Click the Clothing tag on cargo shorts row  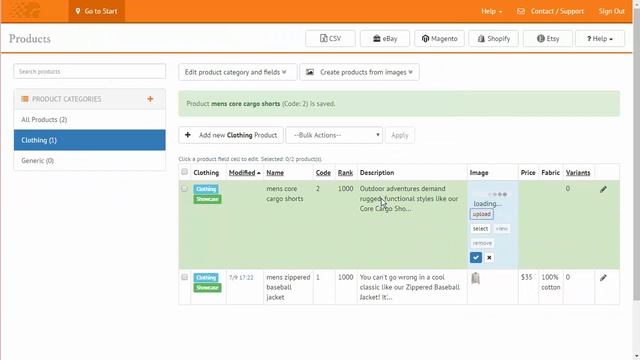point(206,189)
